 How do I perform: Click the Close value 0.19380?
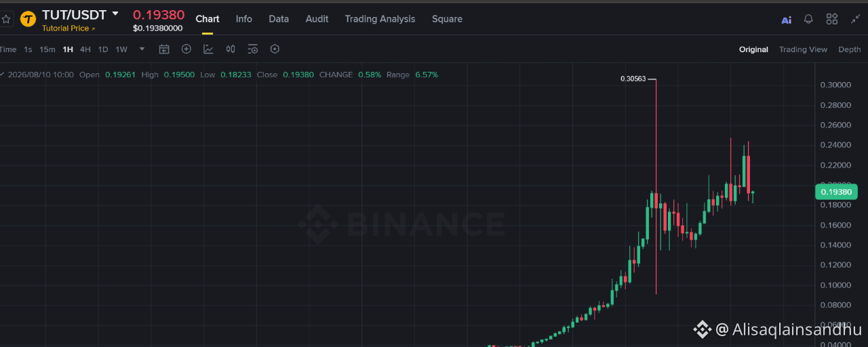coord(298,75)
